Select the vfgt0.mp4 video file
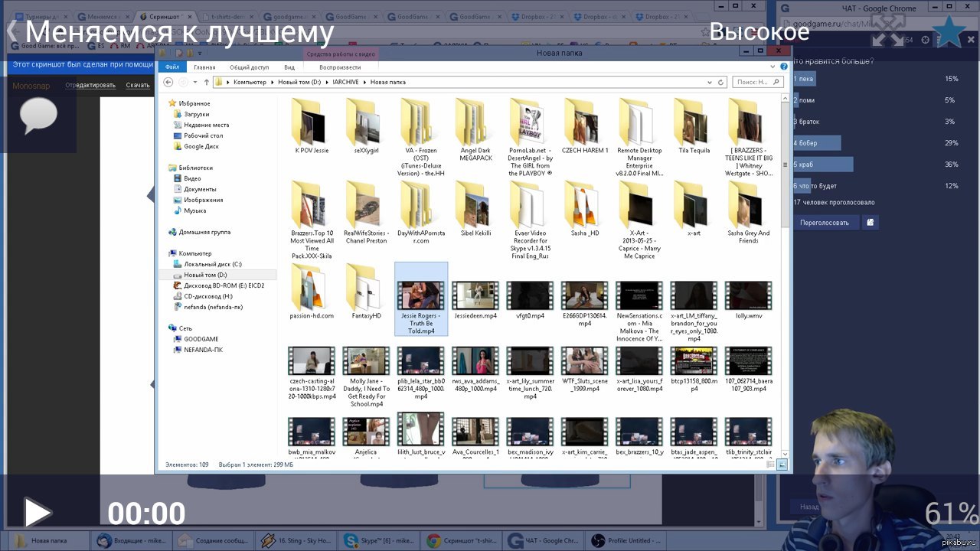980x551 pixels. click(530, 300)
